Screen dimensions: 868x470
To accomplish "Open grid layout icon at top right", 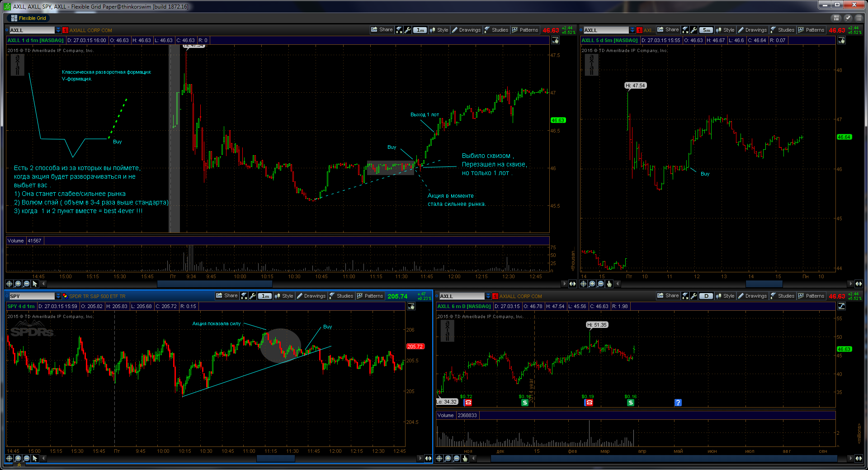I will pyautogui.click(x=836, y=18).
